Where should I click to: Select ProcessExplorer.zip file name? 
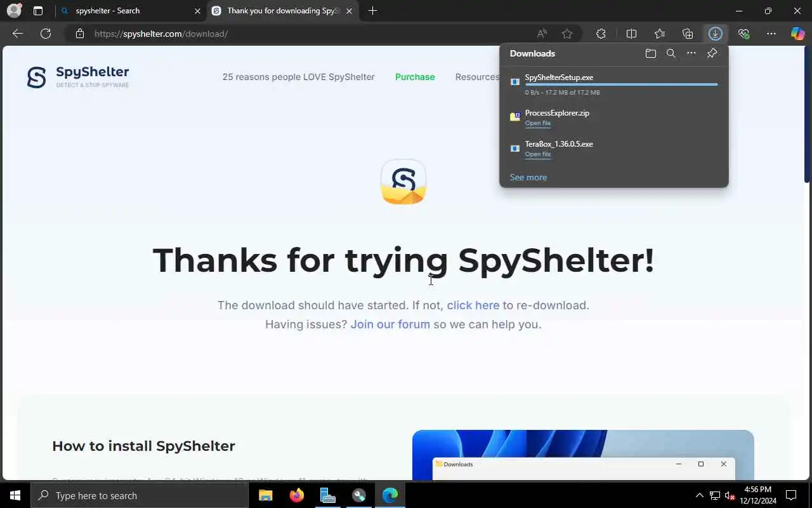point(557,113)
